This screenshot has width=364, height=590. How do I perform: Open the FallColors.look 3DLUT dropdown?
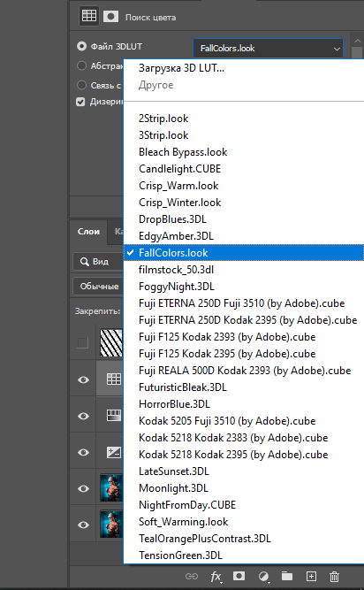pos(269,49)
